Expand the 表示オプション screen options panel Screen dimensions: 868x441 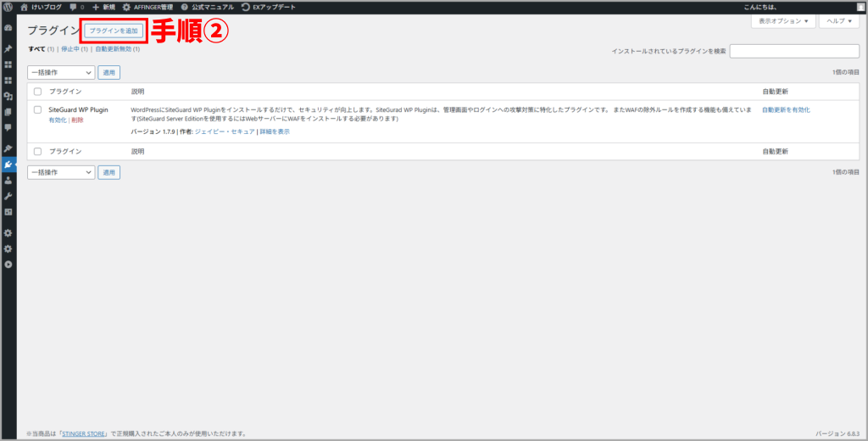(782, 20)
